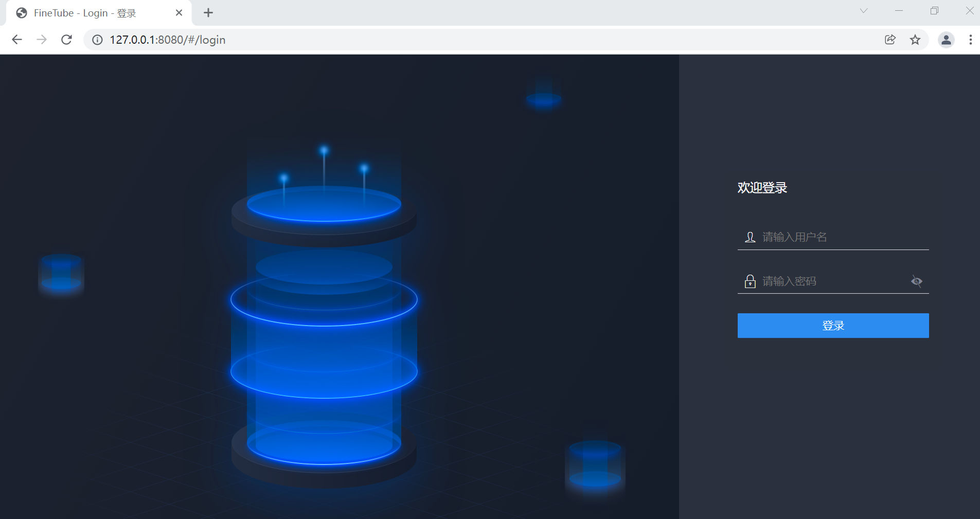Image resolution: width=980 pixels, height=519 pixels.
Task: Share this page via share icon
Action: click(x=890, y=40)
